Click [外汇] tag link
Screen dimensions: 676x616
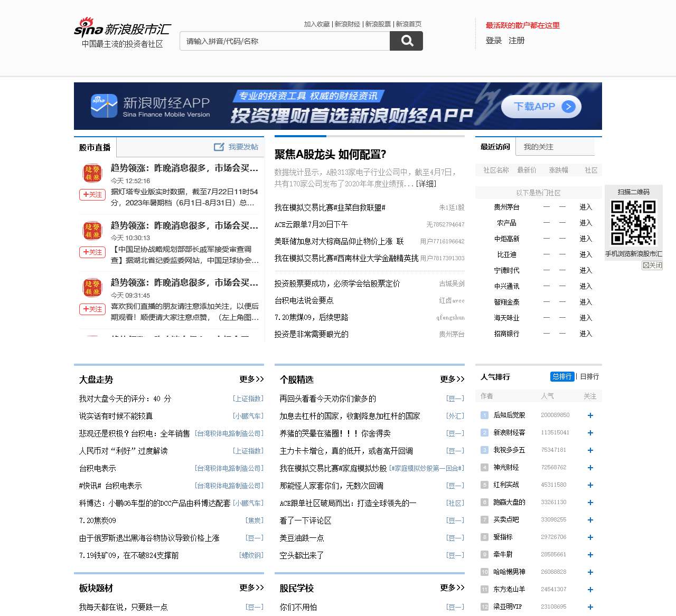[x=455, y=416]
